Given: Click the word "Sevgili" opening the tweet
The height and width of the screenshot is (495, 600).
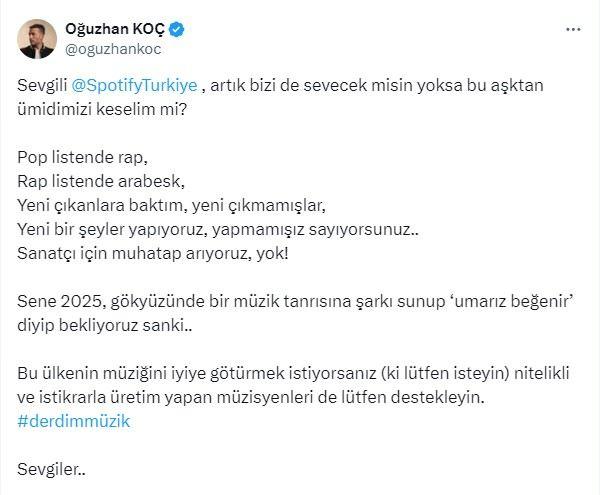Looking at the screenshot, I should point(42,86).
